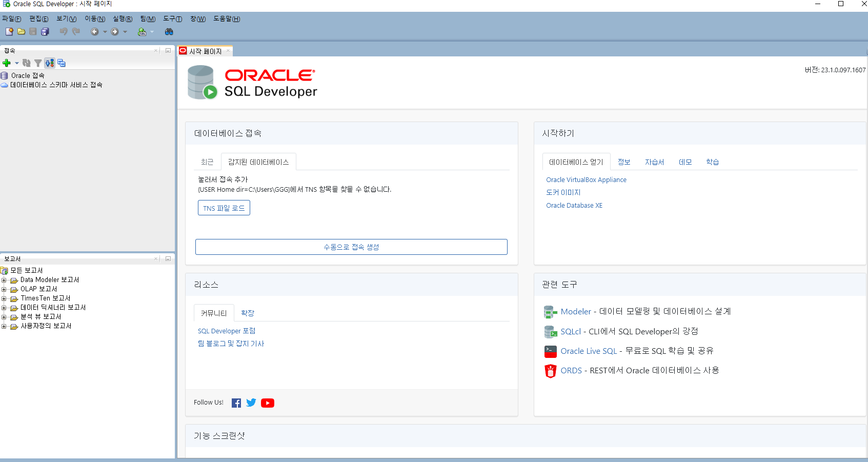Minimize the 보고서 panel
The width and height of the screenshot is (868, 462).
pos(168,258)
